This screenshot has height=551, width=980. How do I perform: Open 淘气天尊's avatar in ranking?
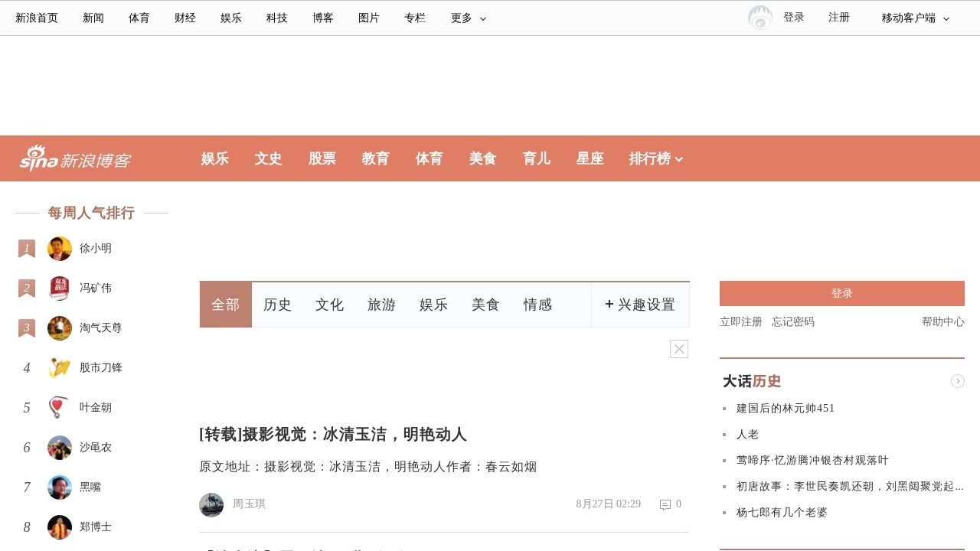[x=60, y=328]
